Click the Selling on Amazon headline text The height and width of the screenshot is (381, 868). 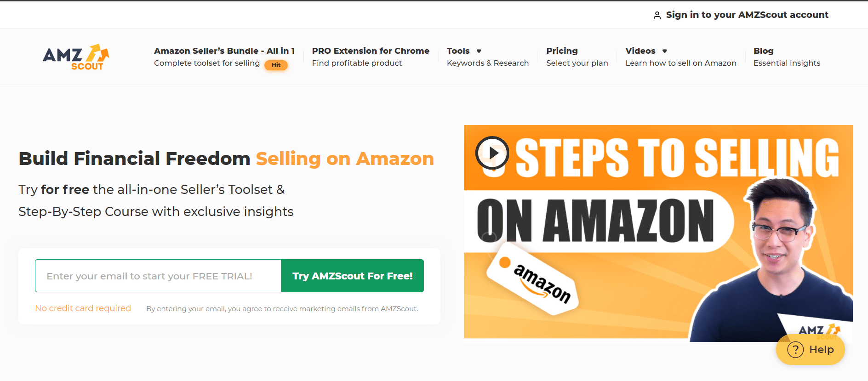(344, 159)
